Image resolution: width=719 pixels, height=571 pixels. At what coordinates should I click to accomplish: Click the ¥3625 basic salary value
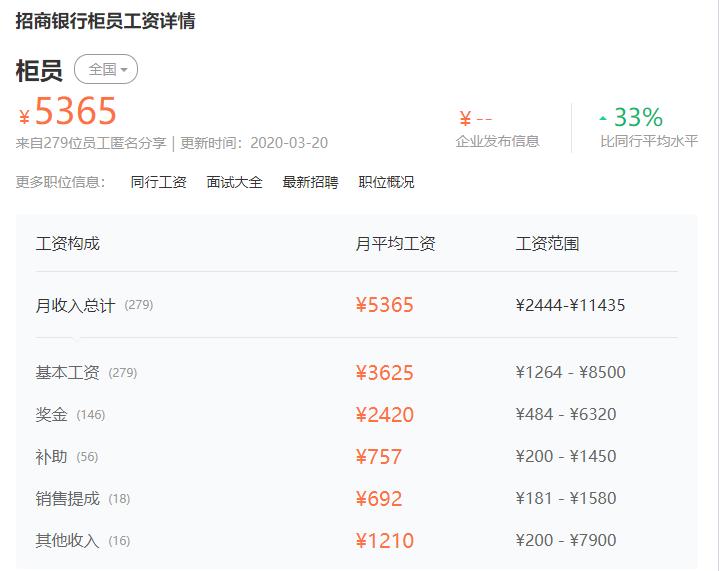(x=384, y=373)
